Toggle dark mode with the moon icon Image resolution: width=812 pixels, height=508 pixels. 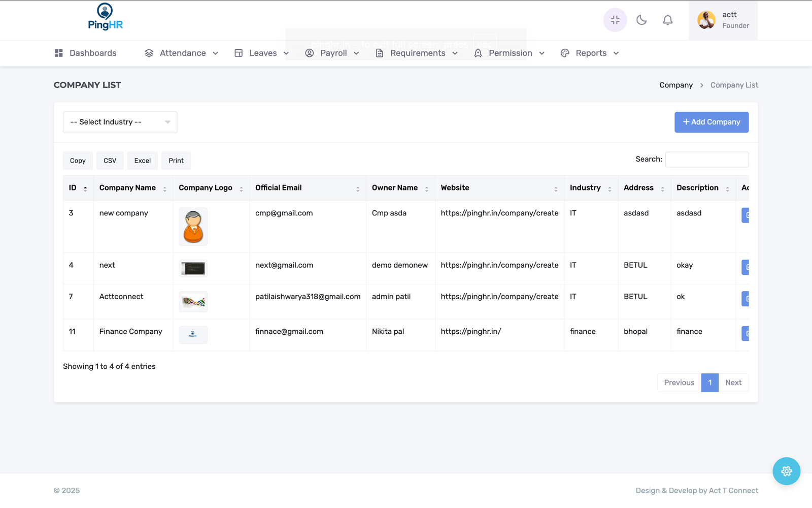pyautogui.click(x=641, y=20)
